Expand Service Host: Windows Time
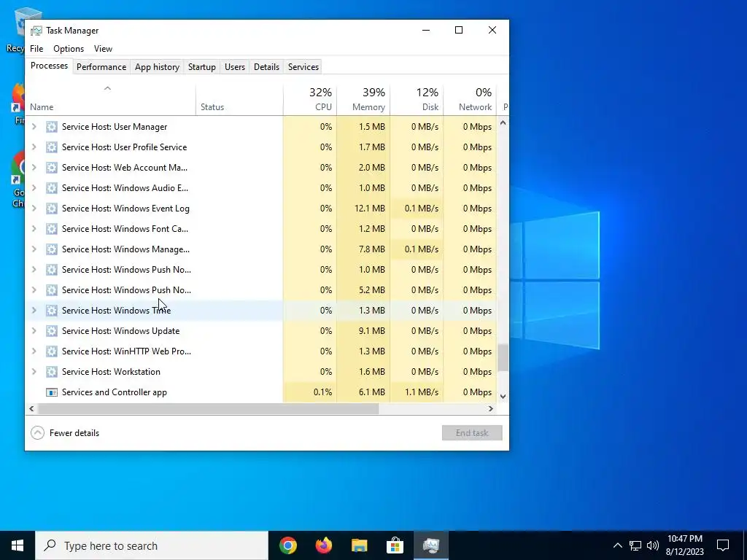This screenshot has width=747, height=560. pyautogui.click(x=34, y=311)
